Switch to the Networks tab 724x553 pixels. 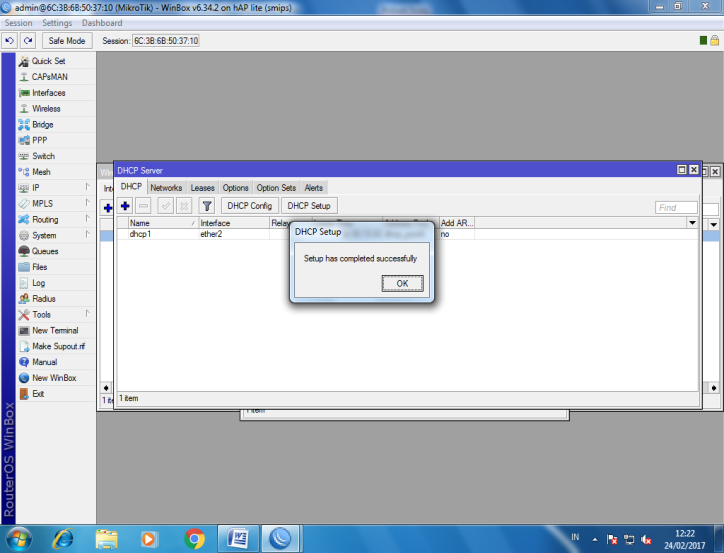click(x=166, y=188)
